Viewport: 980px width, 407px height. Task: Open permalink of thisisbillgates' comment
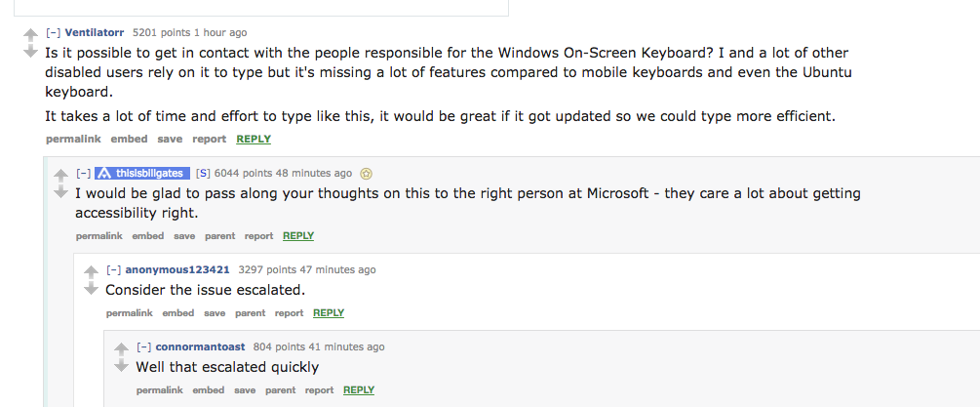click(x=99, y=235)
